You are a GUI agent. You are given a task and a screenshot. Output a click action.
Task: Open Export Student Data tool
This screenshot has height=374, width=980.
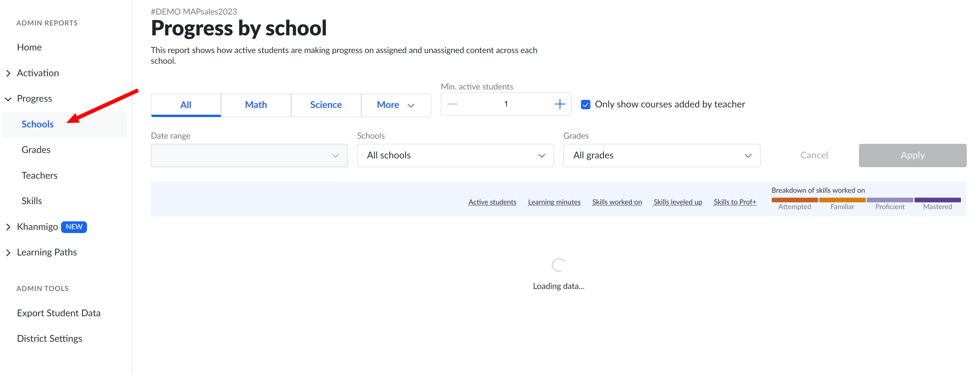point(59,313)
